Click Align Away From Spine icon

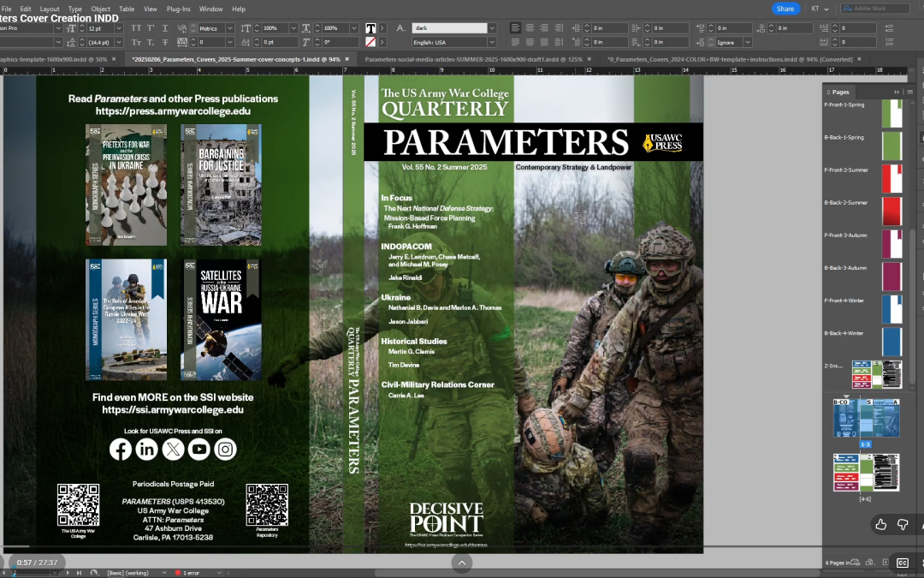click(x=559, y=42)
